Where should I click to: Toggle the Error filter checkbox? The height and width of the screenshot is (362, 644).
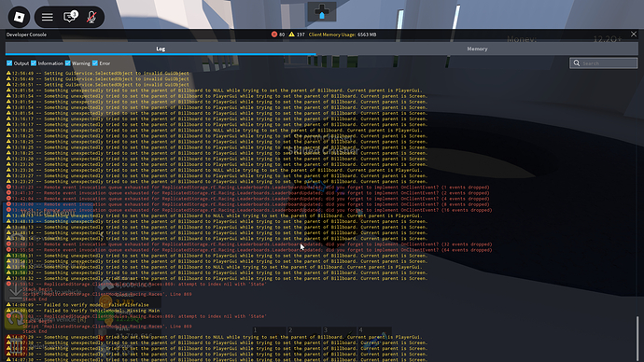tap(95, 63)
